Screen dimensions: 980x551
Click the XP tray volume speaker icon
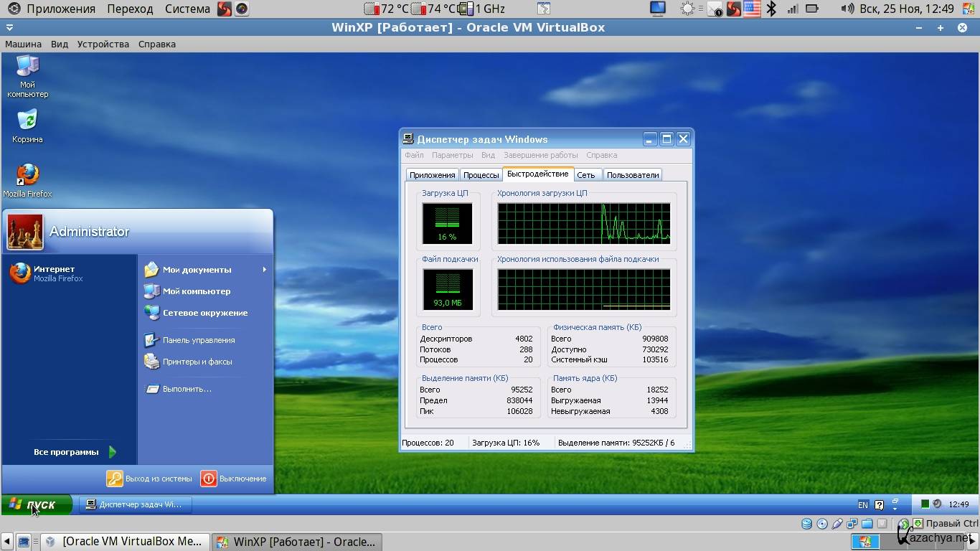tap(937, 504)
